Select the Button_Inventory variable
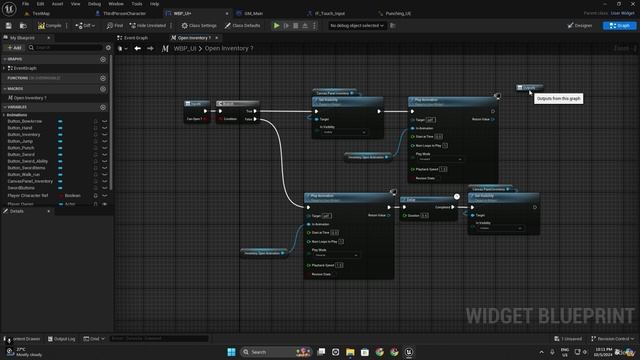The width and height of the screenshot is (640, 360). coord(24,135)
